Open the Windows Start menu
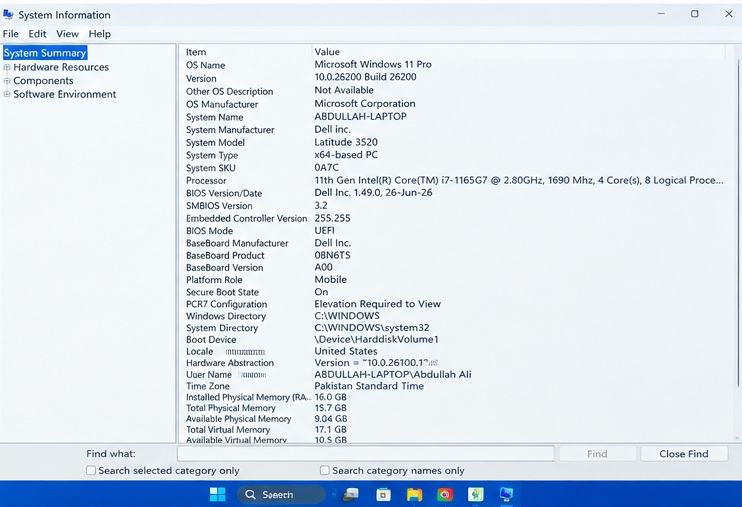742x507 pixels. pyautogui.click(x=218, y=494)
